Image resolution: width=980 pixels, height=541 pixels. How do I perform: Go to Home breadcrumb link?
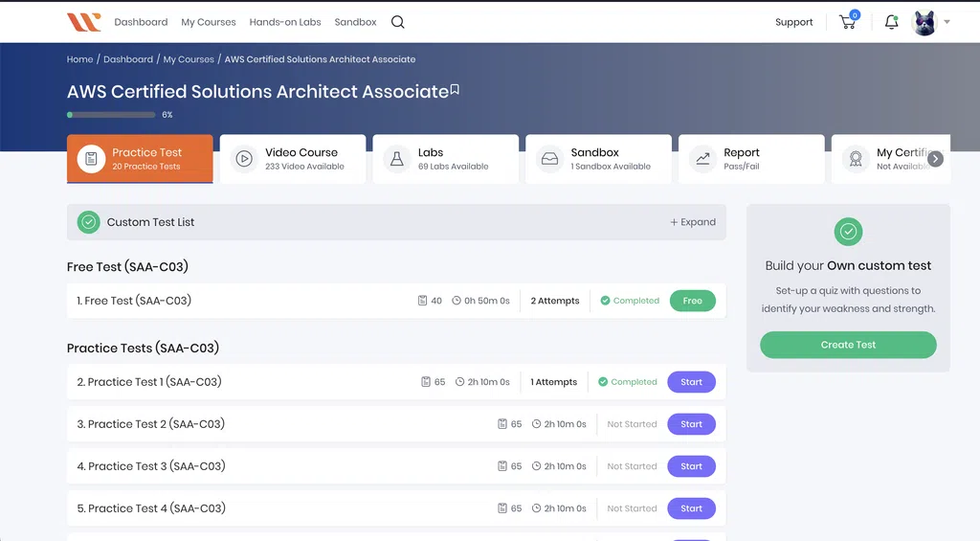[80, 59]
